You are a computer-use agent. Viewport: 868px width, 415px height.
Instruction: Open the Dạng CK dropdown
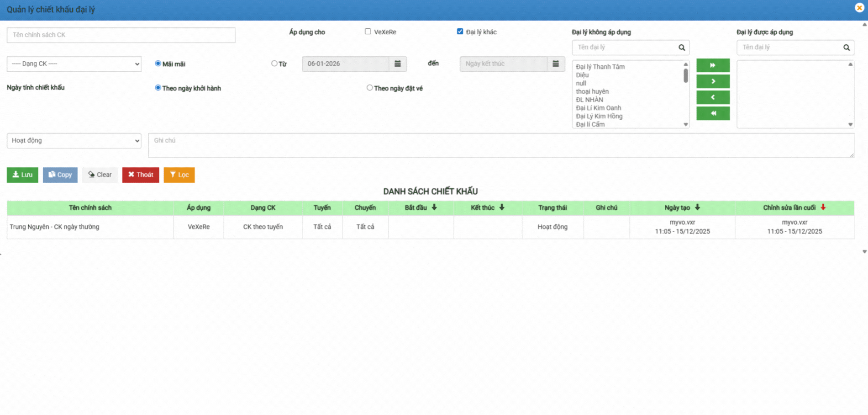click(74, 64)
